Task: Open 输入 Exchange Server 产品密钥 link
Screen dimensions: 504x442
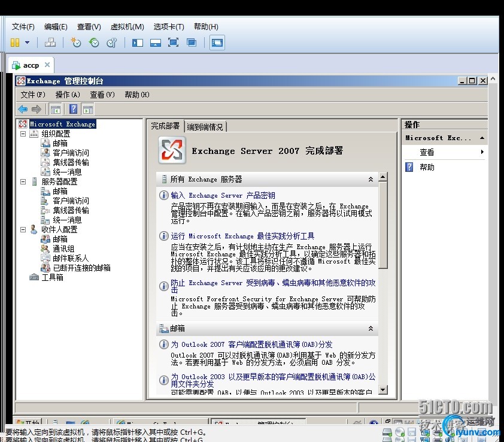Action: pyautogui.click(x=223, y=196)
